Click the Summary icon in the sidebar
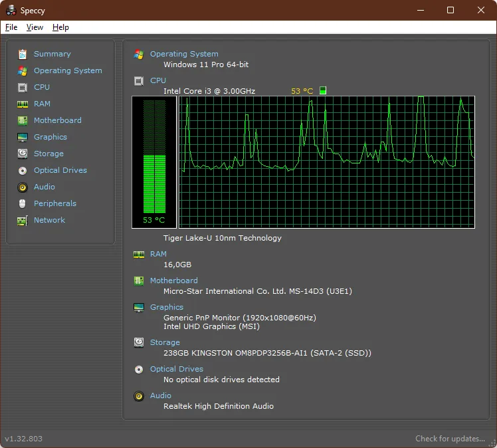 tap(23, 54)
